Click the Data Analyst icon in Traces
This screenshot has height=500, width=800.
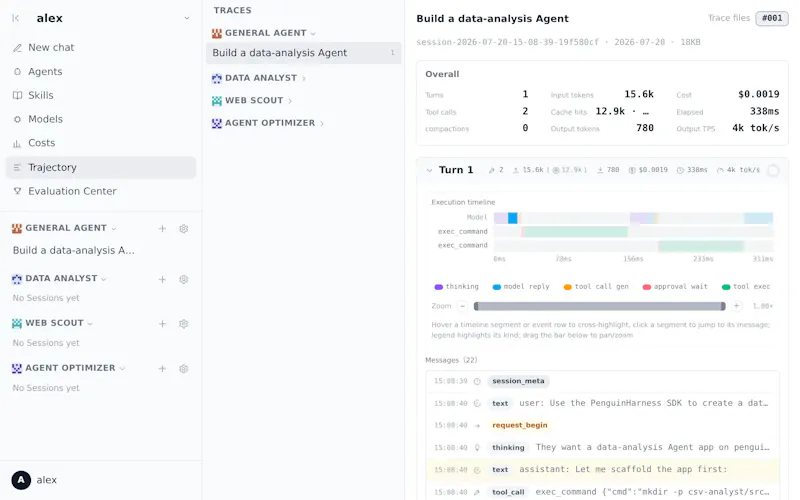click(217, 79)
